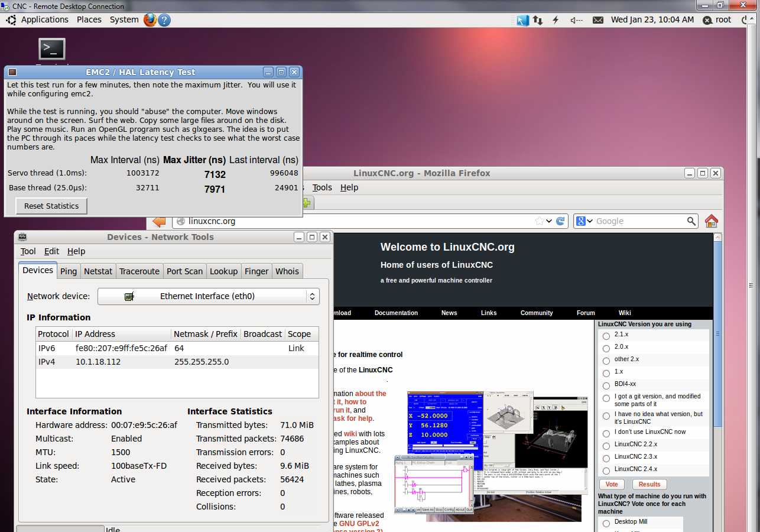Switch to the Ping tab
The image size is (760, 532).
point(69,271)
